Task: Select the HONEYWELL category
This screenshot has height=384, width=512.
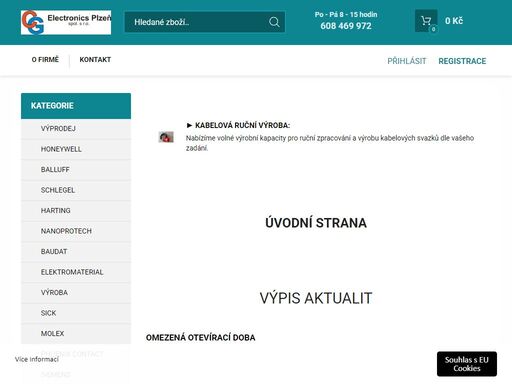Action: [x=76, y=149]
